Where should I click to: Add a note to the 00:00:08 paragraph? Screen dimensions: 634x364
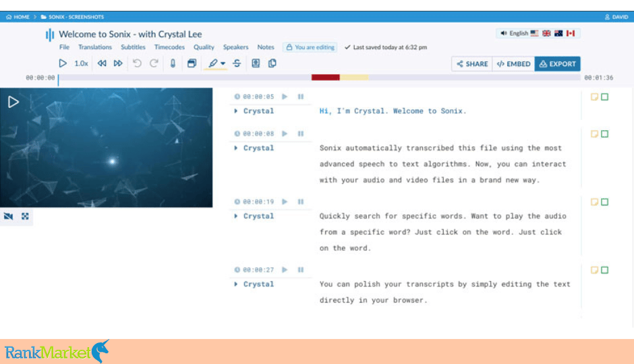594,133
